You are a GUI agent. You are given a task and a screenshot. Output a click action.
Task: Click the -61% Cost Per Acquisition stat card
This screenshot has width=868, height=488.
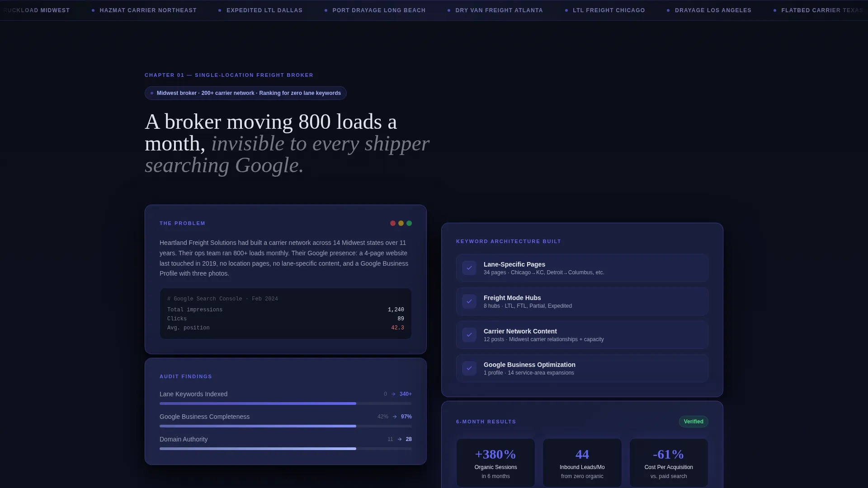coord(669,463)
